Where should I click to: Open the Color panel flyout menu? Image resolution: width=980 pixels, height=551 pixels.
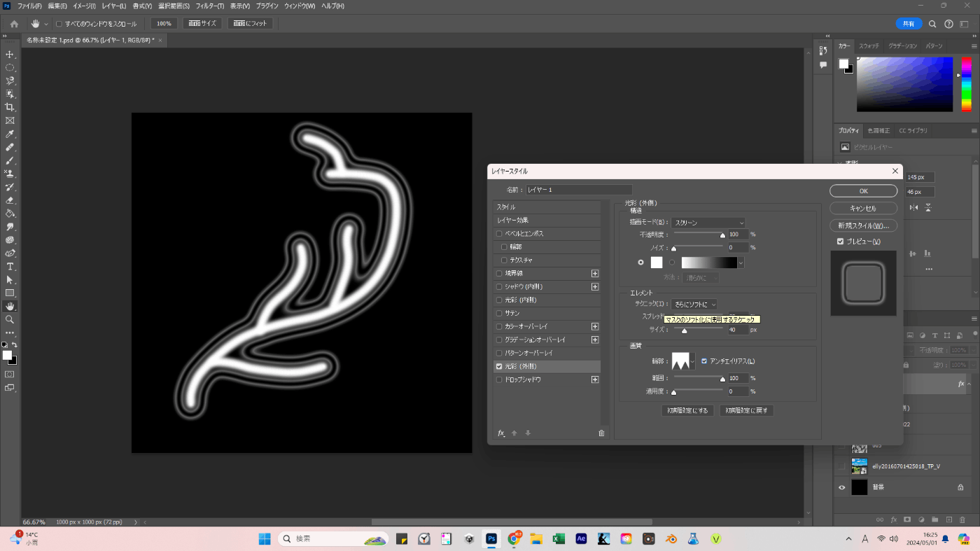[x=974, y=46]
